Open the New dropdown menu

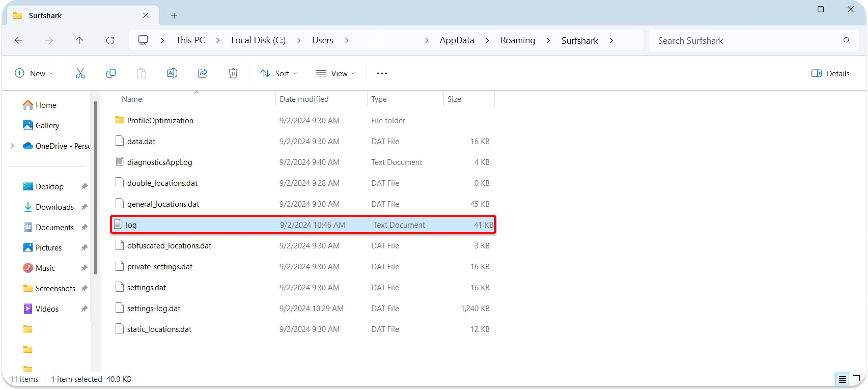point(34,74)
